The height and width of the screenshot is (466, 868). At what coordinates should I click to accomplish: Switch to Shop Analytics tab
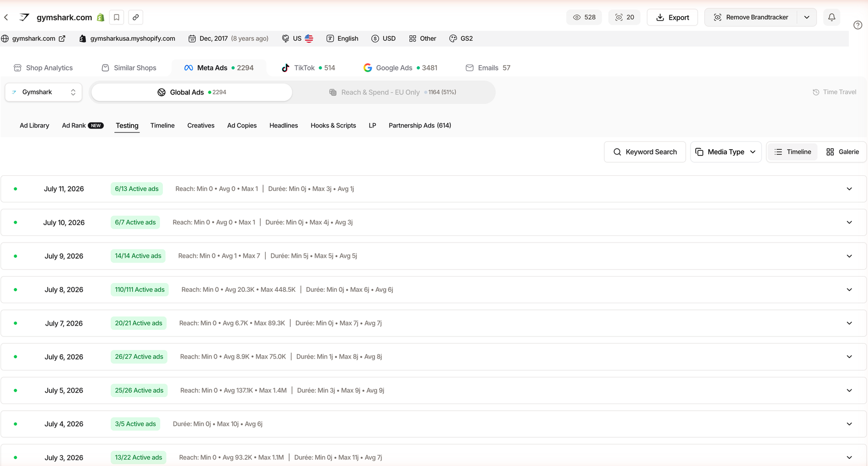[x=43, y=68]
